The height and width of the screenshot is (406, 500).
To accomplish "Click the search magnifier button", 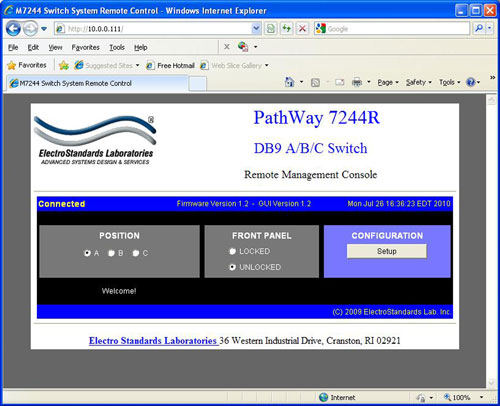I will pos(479,29).
